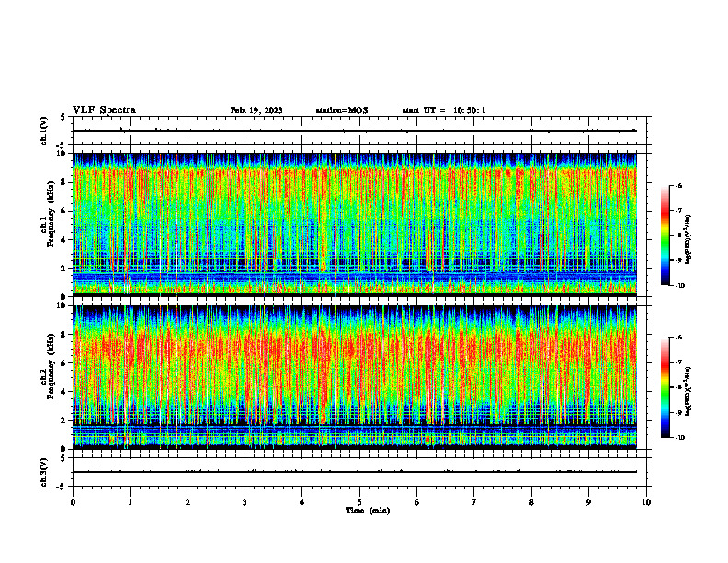Viewport: 728px width, 563px height.
Task: Click the ch.3 voltage waveform trace
Action: click(x=355, y=472)
